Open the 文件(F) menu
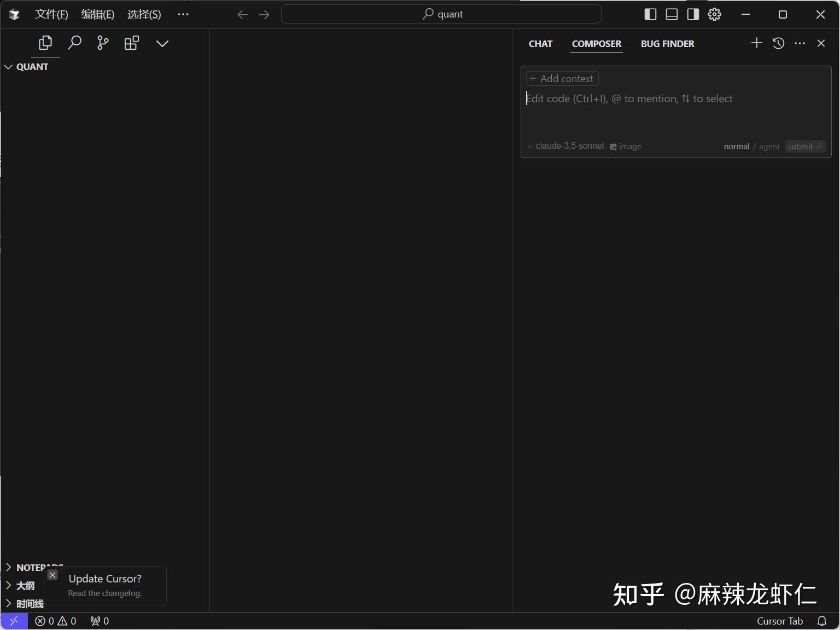This screenshot has width=840, height=630. (51, 14)
